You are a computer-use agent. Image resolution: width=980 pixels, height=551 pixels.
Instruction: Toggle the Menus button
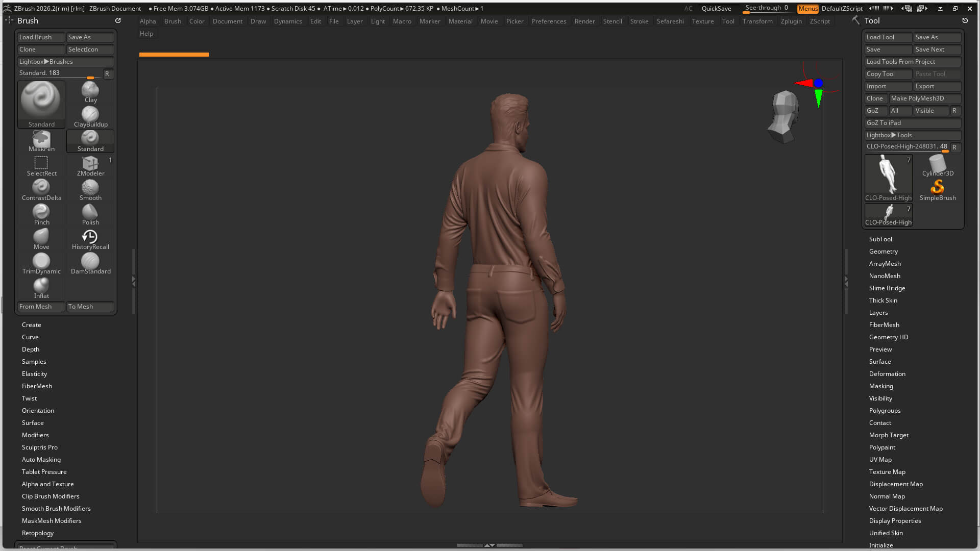(807, 9)
